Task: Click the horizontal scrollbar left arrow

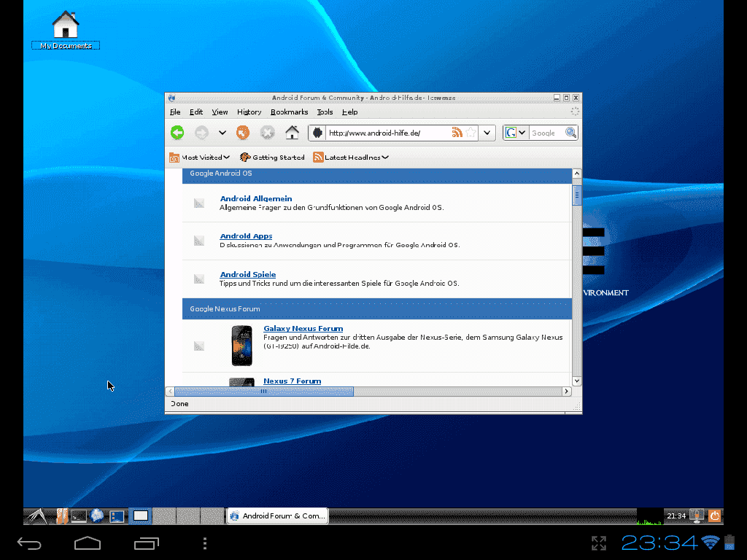Action: (170, 392)
